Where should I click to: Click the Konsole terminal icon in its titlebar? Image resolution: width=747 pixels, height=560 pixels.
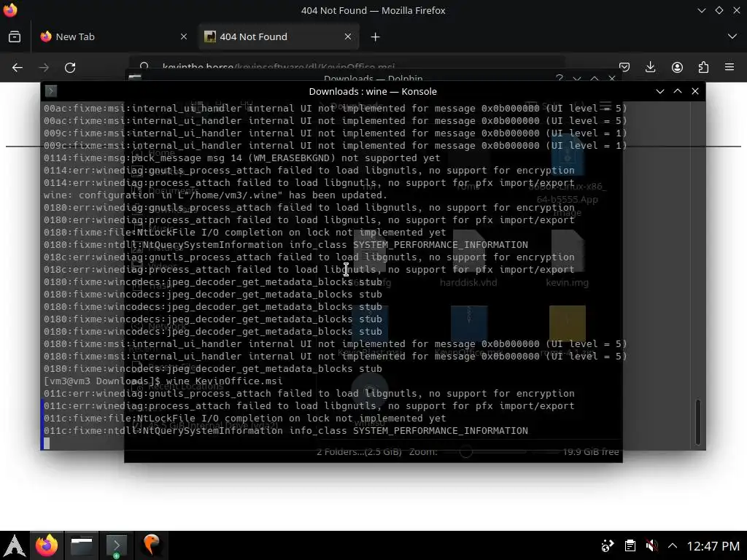51,91
